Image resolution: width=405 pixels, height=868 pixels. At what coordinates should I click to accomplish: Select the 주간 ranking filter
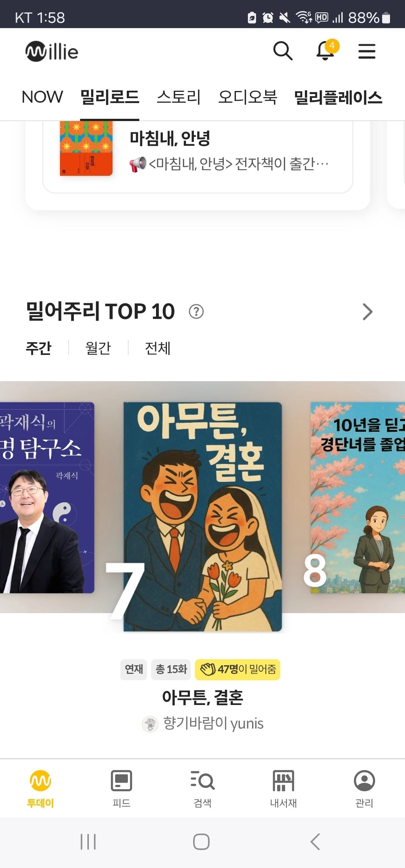coord(38,348)
